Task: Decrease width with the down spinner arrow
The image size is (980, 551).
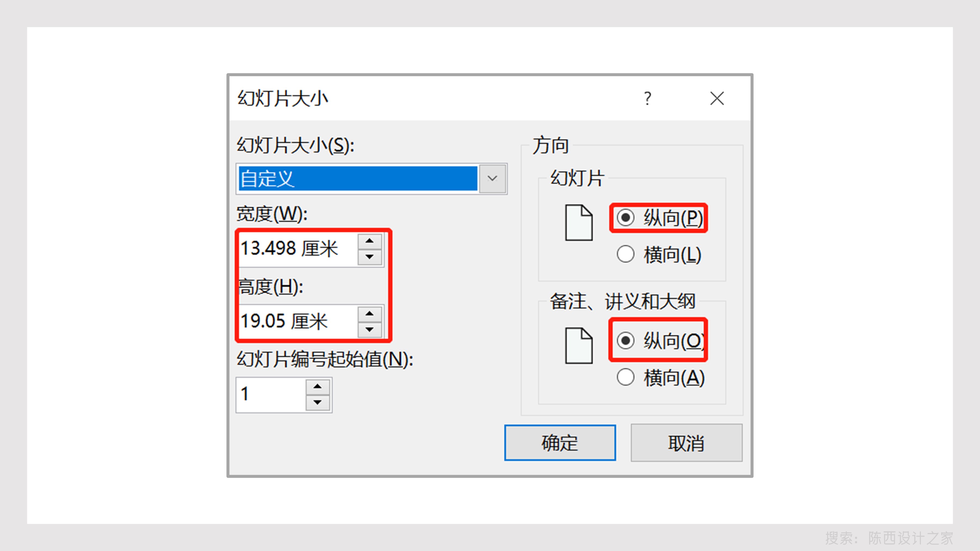Action: 369,257
